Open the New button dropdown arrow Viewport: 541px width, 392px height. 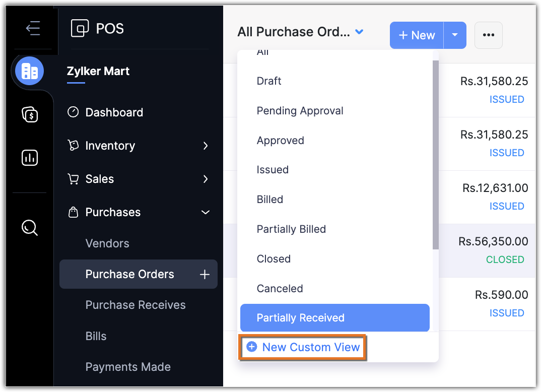coord(455,35)
